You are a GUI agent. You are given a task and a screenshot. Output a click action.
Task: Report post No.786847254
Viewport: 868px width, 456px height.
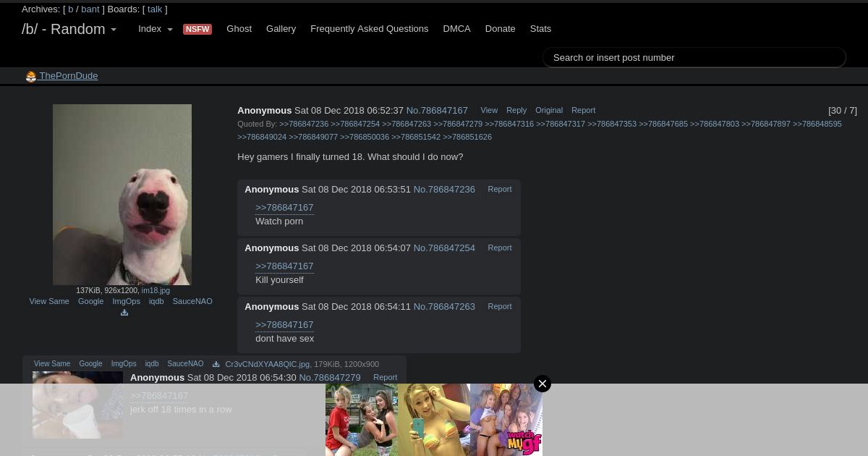[x=499, y=248]
